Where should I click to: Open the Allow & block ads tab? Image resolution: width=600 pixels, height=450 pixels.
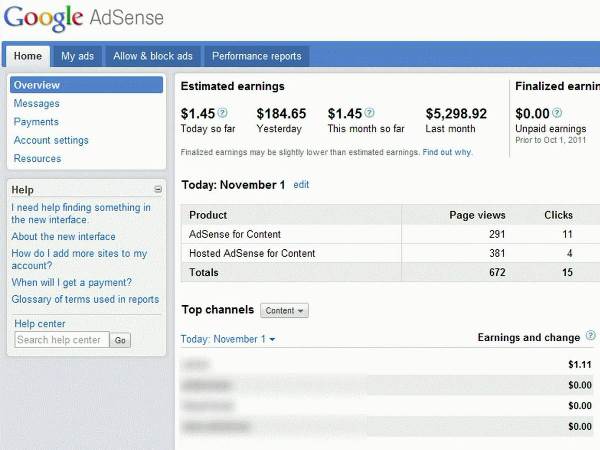click(153, 56)
